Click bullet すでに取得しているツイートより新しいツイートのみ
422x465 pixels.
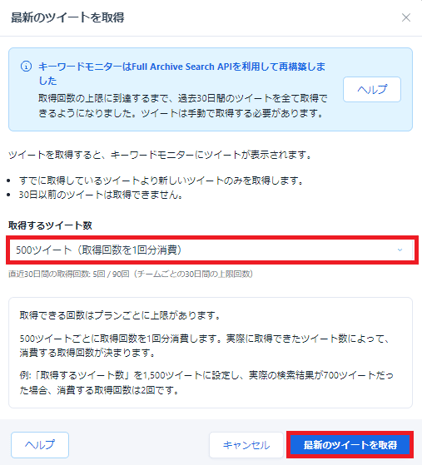pos(161,181)
